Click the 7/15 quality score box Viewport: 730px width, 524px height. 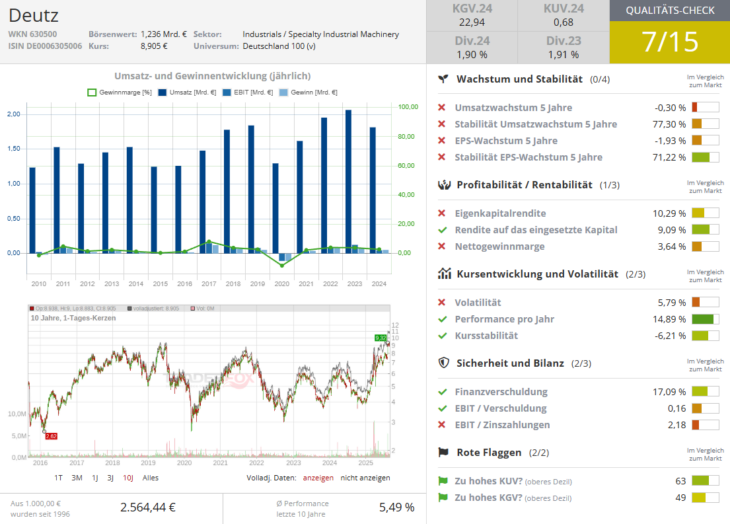tap(670, 42)
